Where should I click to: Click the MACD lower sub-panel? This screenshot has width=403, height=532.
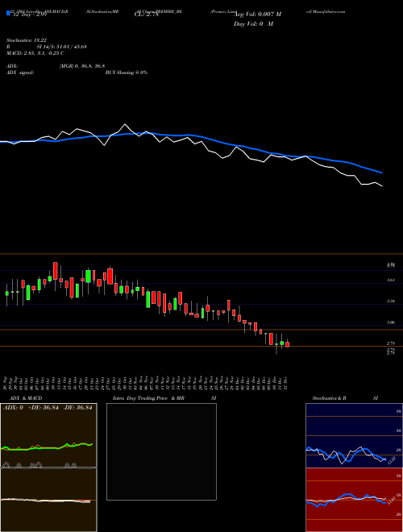click(48, 500)
